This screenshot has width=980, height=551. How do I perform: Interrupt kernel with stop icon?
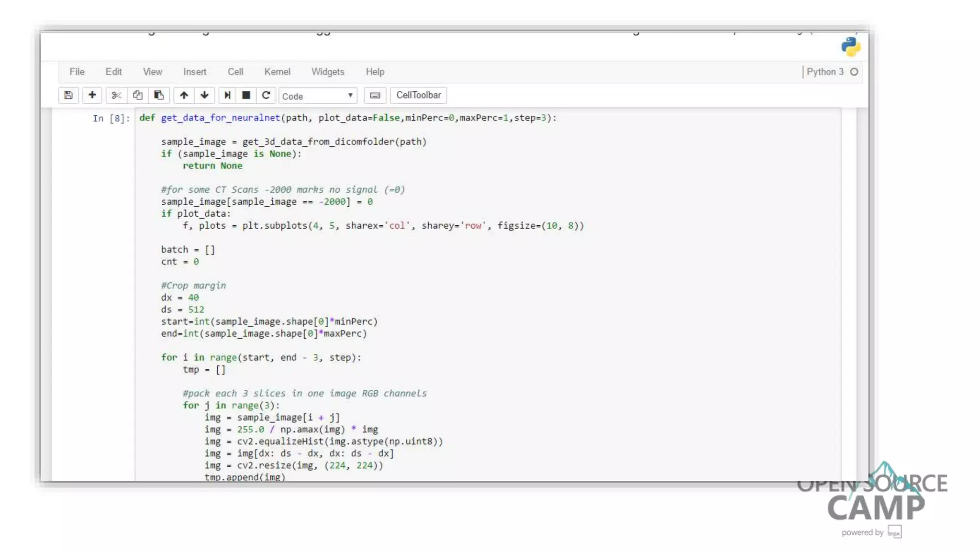246,95
